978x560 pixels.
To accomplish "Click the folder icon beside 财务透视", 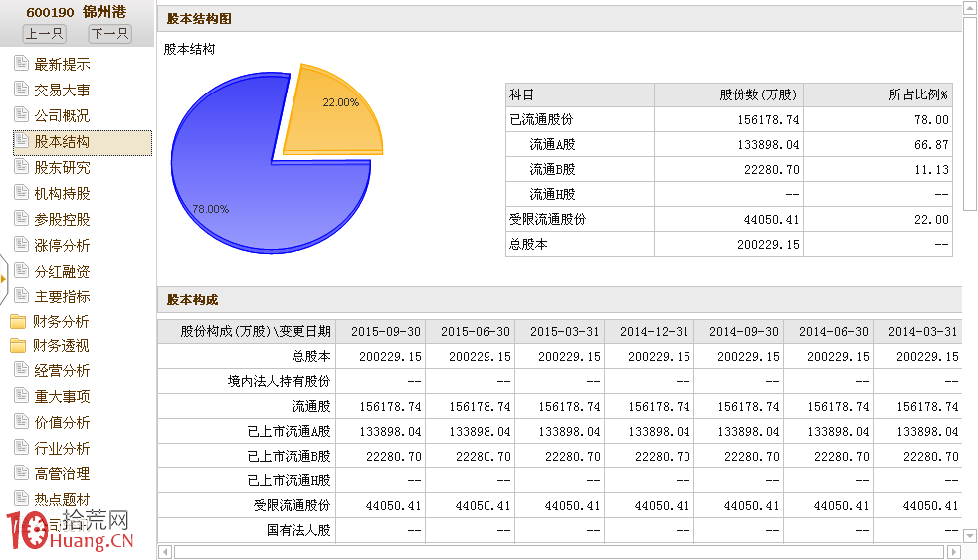I will [19, 345].
